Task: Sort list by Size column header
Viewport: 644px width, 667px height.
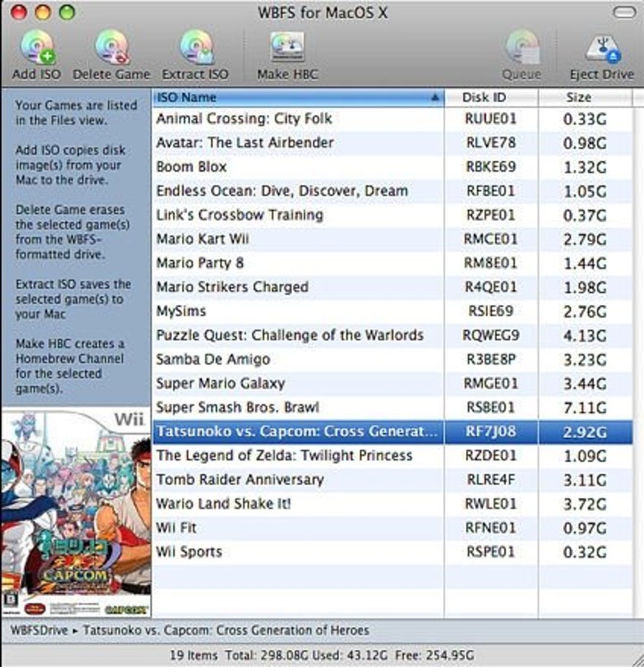Action: pos(585,97)
